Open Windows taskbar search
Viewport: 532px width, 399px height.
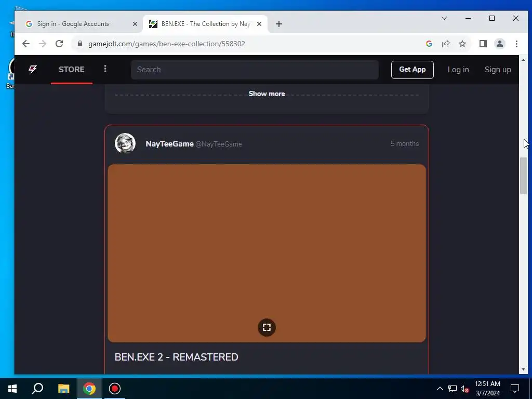(37, 389)
